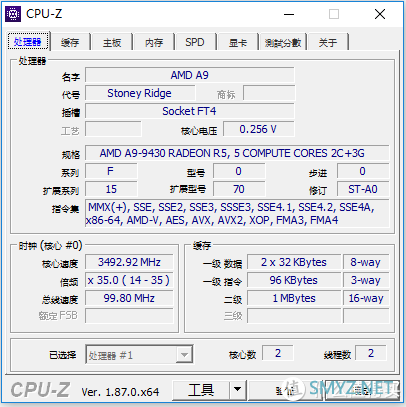The height and width of the screenshot is (407, 406).
Task: Go to the 关于 tab
Action: tap(328, 42)
